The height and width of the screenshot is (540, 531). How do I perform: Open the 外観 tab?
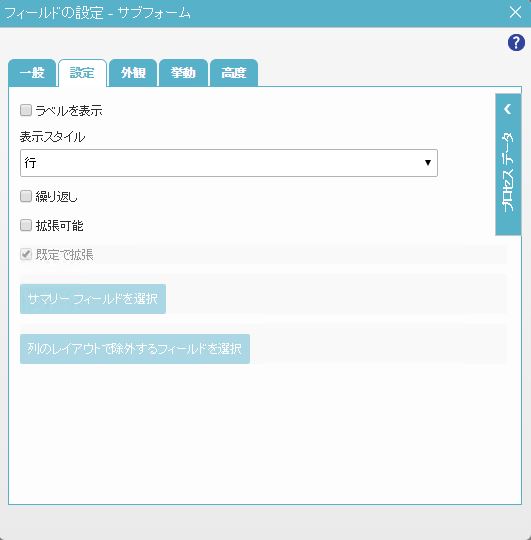133,73
